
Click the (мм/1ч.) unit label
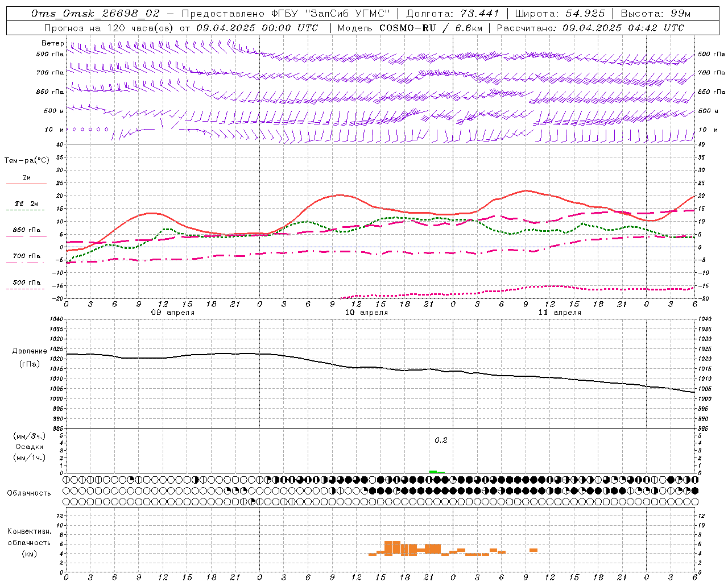tap(30, 458)
